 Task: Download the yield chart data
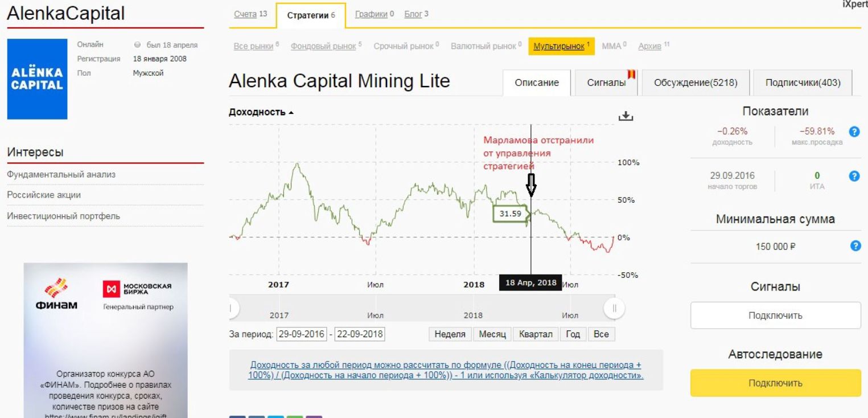(x=626, y=116)
